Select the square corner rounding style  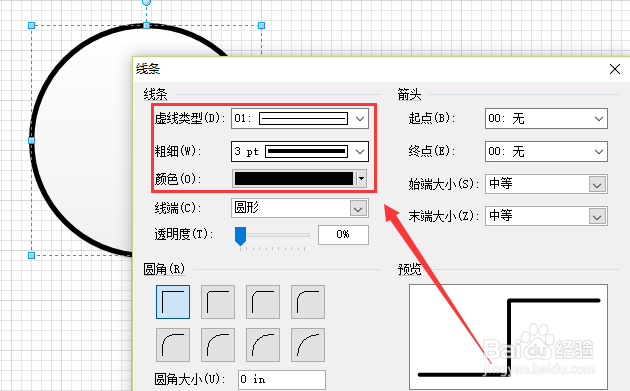(173, 302)
